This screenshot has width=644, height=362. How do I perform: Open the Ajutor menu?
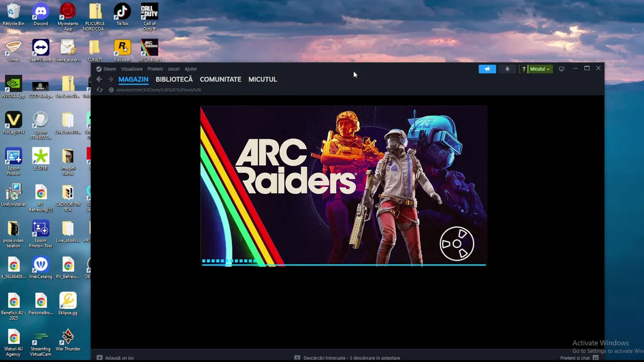click(191, 69)
